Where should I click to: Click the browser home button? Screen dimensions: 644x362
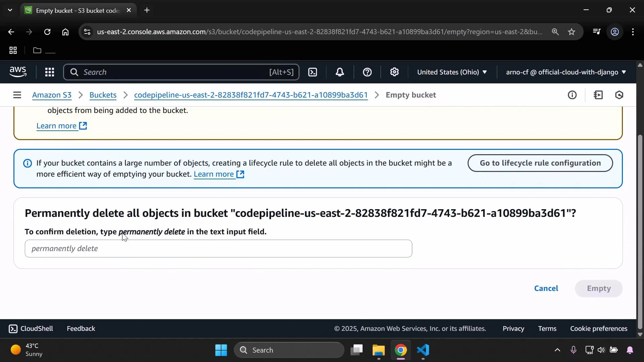(65, 32)
